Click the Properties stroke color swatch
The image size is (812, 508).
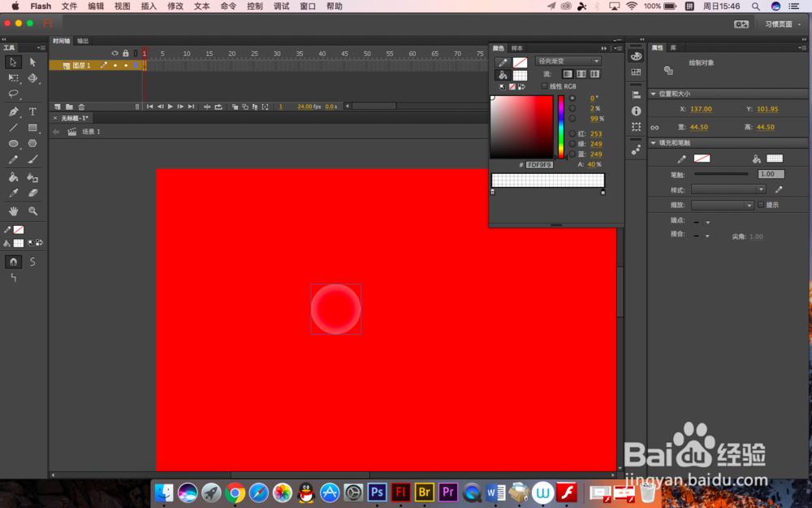[x=702, y=158]
